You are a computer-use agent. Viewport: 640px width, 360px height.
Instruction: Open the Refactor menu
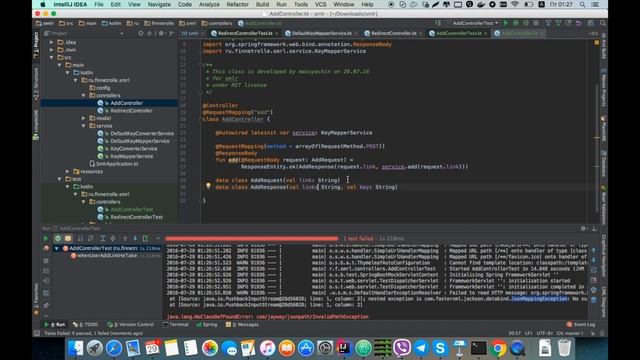[237, 4]
